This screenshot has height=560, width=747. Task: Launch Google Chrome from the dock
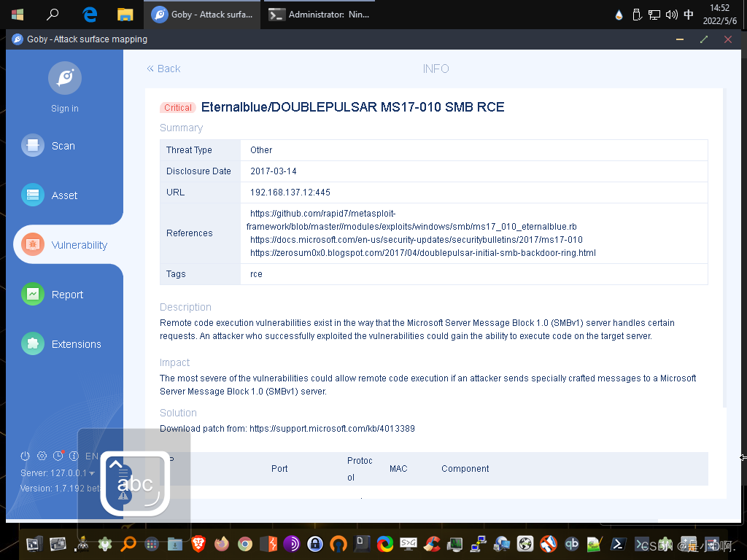(245, 544)
